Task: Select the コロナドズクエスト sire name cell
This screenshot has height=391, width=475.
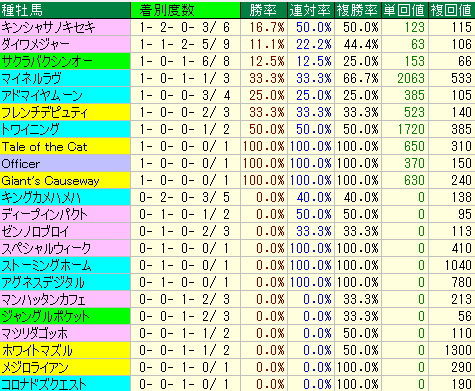Action: coord(65,384)
